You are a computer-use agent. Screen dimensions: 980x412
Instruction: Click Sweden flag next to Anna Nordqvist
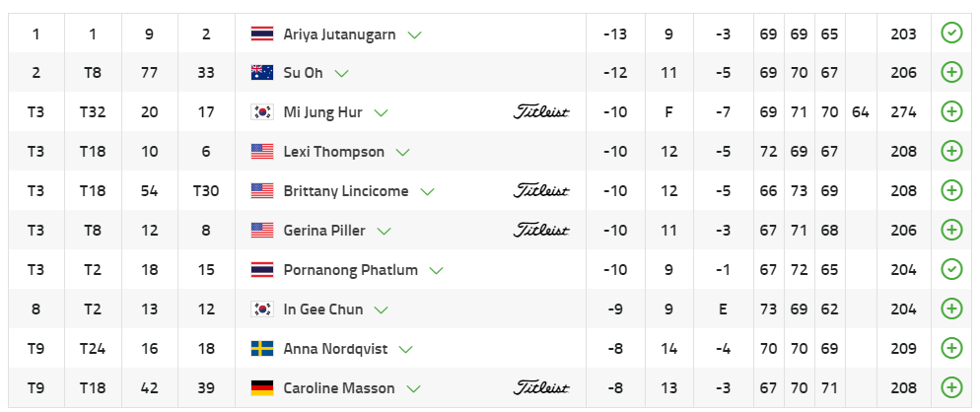[x=262, y=349]
